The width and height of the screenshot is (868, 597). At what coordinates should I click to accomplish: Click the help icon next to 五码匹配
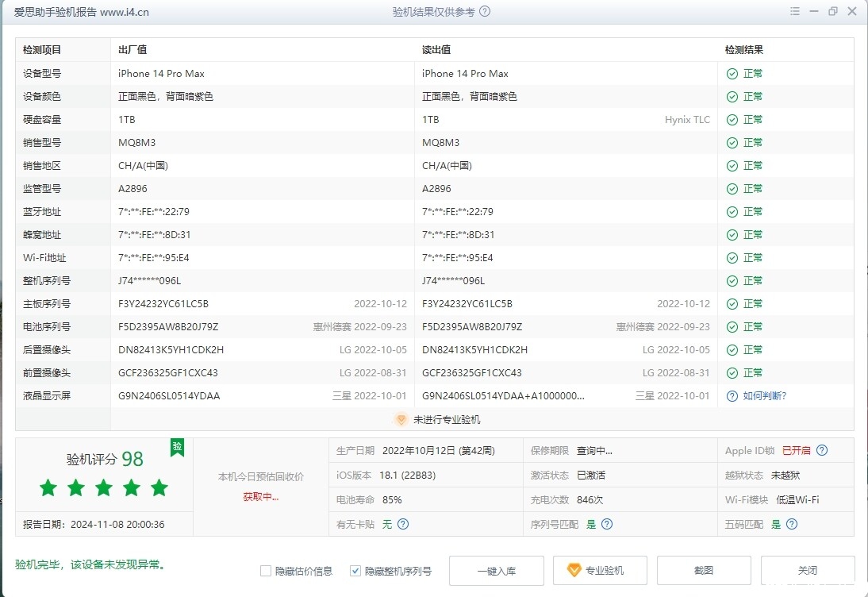792,524
